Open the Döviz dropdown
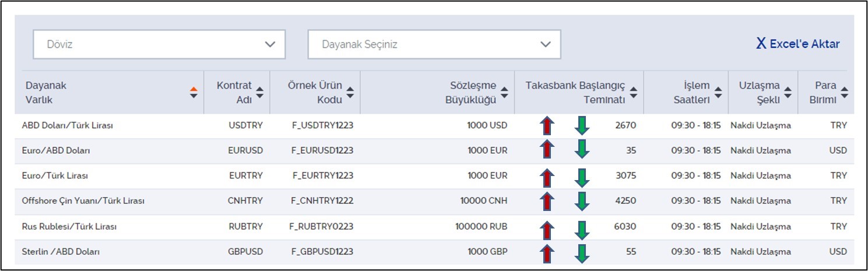Screen dimensions: 868x271 point(159,44)
